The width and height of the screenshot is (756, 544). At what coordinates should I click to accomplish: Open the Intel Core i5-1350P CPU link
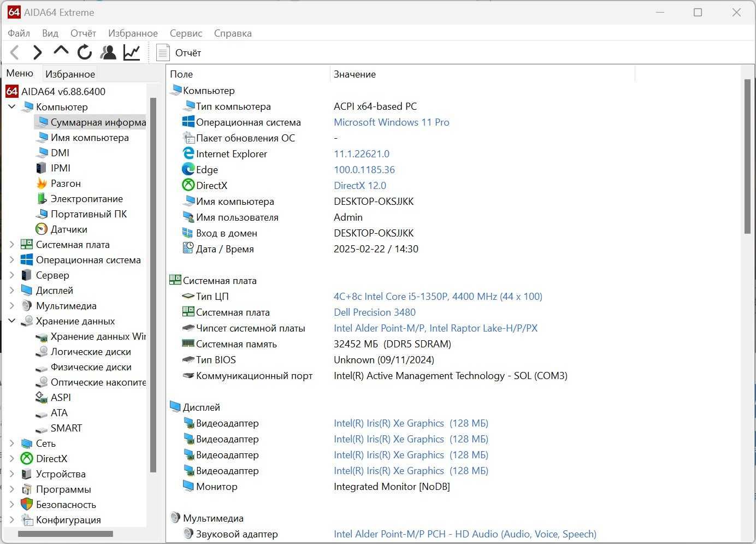pos(438,297)
